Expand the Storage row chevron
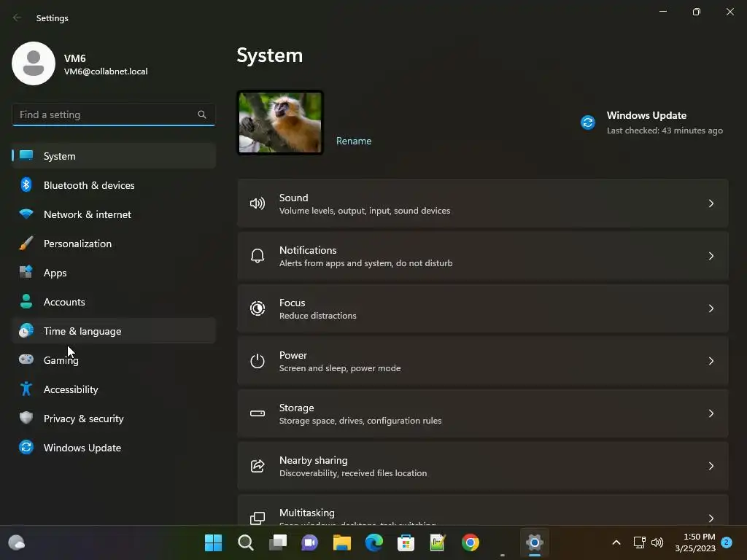This screenshot has width=747, height=560. pyautogui.click(x=711, y=413)
